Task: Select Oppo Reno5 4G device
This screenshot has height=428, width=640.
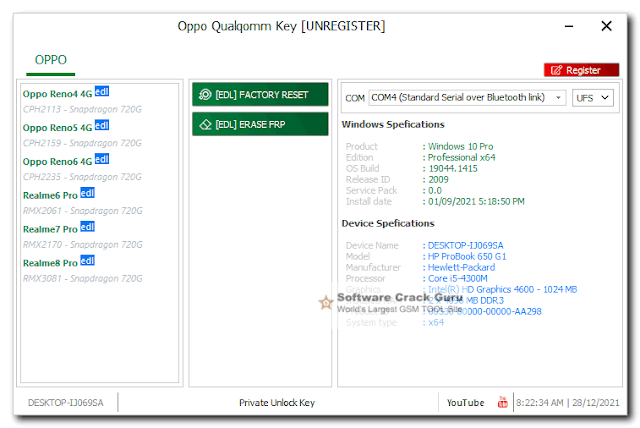Action: tap(58, 128)
